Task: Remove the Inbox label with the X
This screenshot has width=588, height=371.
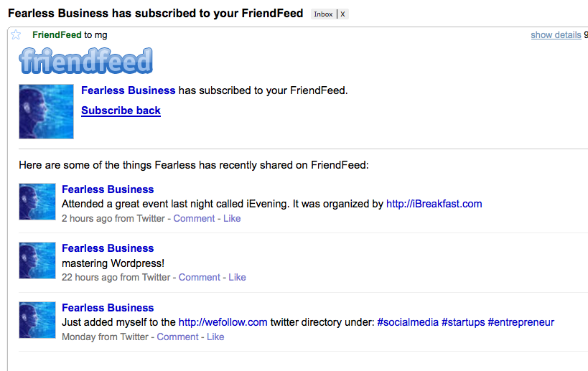Action: [x=342, y=14]
